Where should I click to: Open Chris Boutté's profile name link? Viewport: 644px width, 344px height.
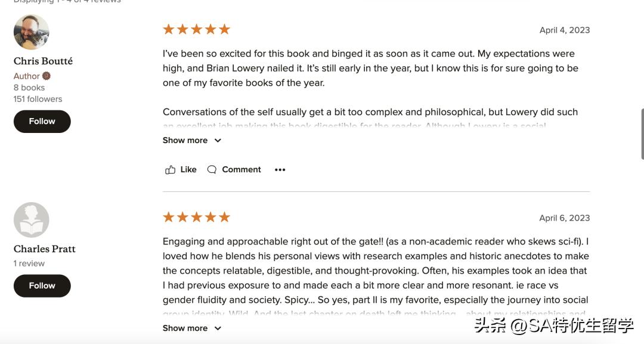(43, 61)
